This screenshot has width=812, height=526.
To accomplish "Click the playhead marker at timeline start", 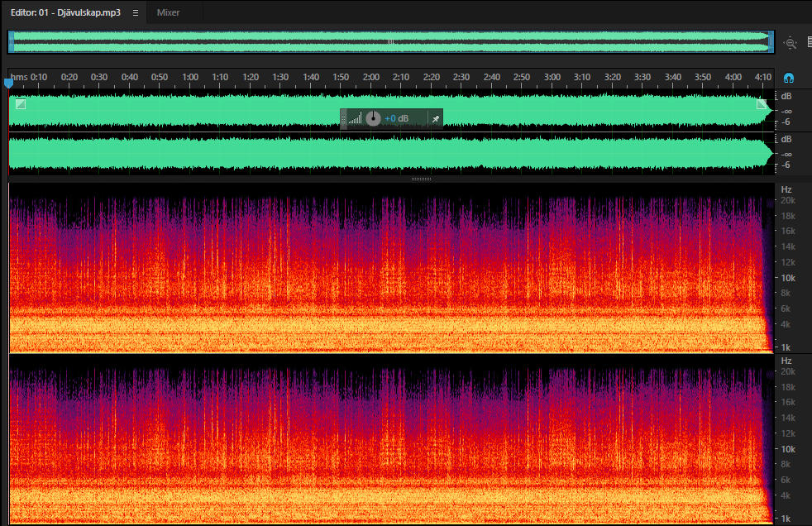I will (x=8, y=83).
